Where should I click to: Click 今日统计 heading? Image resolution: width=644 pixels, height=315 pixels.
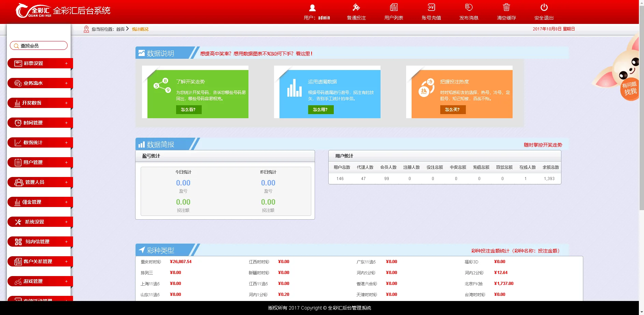pyautogui.click(x=183, y=172)
